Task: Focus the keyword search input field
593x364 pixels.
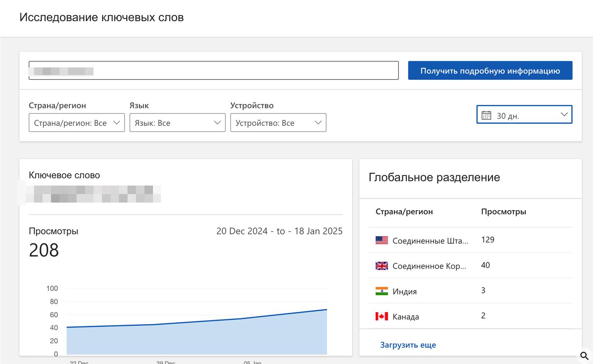Action: click(213, 71)
